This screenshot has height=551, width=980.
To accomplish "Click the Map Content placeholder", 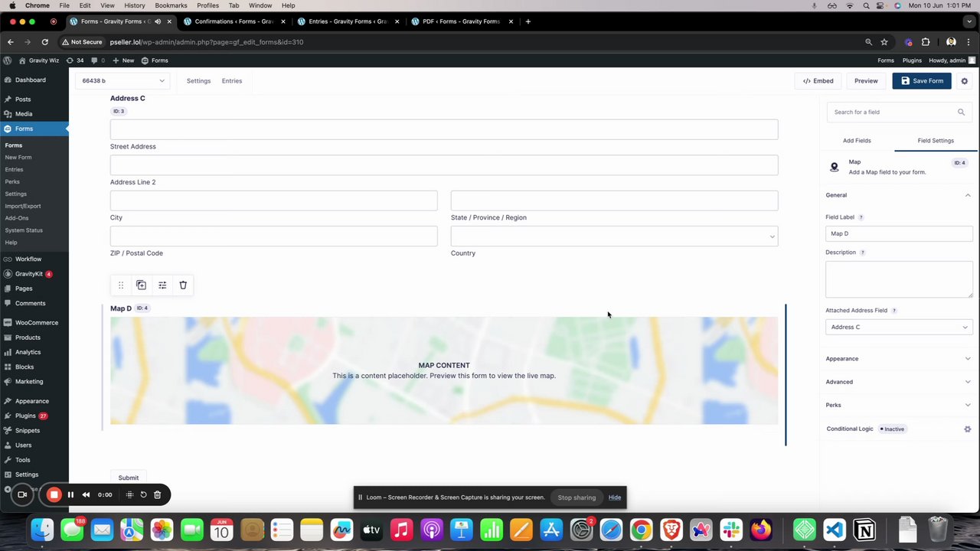I will pyautogui.click(x=444, y=370).
